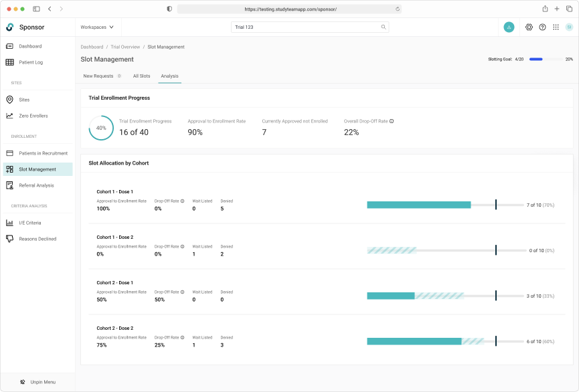Open Zero Enrollers chart icon
The height and width of the screenshot is (392, 579).
(10, 116)
